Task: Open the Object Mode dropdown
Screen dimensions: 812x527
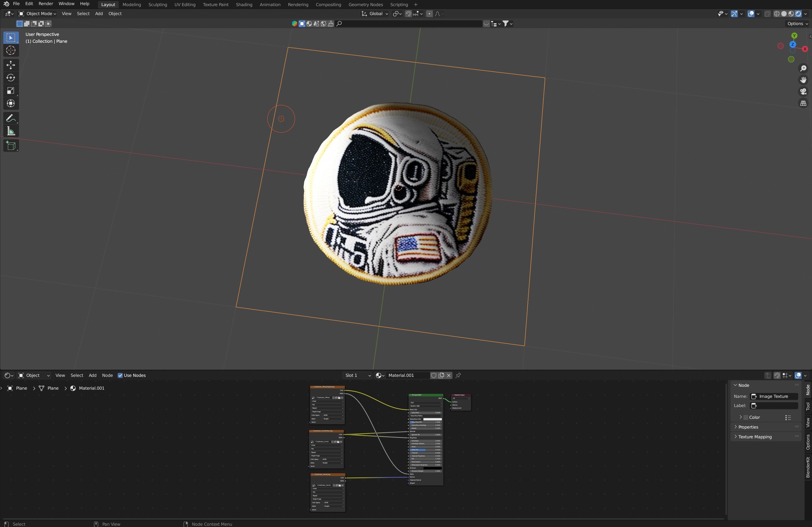Action: (x=37, y=14)
